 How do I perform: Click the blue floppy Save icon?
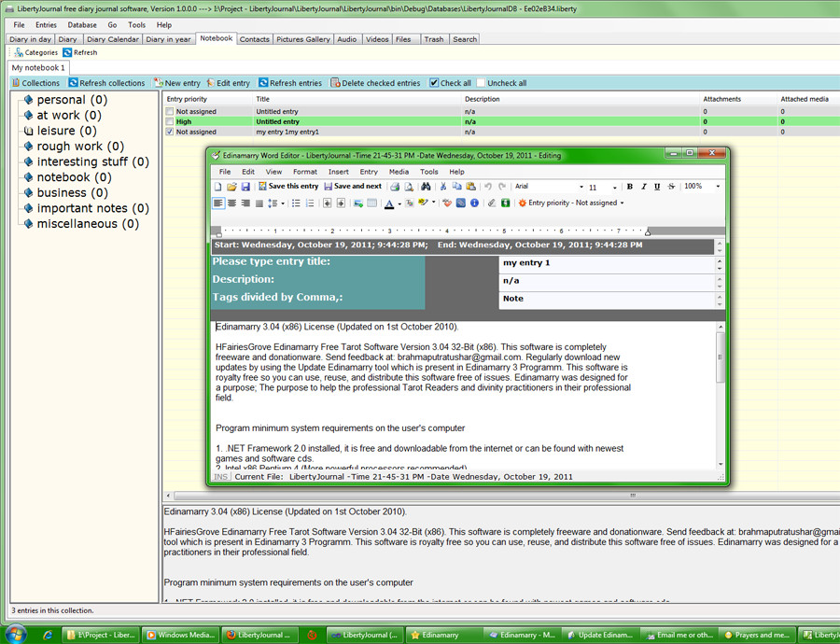(x=245, y=187)
